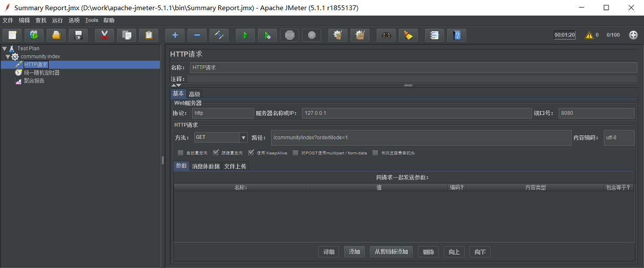644x268 pixels.
Task: Select HTTP请求 node in the tree
Action: [x=36, y=64]
